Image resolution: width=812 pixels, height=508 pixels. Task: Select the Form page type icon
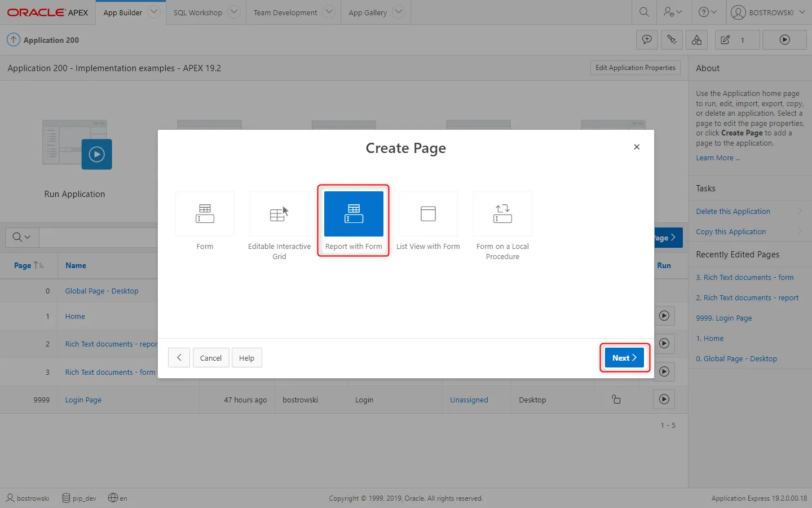click(x=205, y=214)
